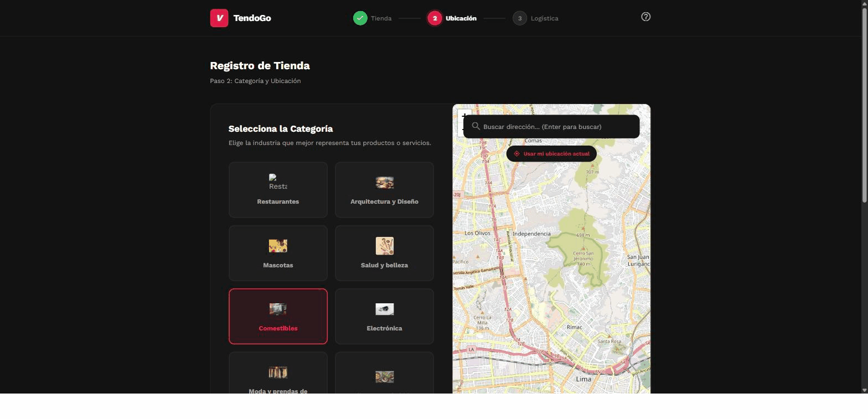Click the last partially visible category image
The height and width of the screenshot is (419, 868).
[384, 377]
